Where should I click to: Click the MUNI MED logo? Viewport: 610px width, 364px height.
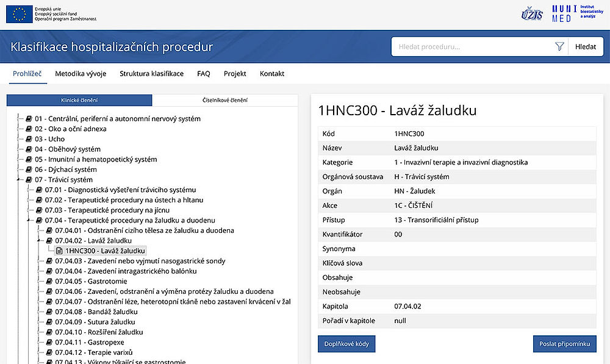click(x=562, y=13)
